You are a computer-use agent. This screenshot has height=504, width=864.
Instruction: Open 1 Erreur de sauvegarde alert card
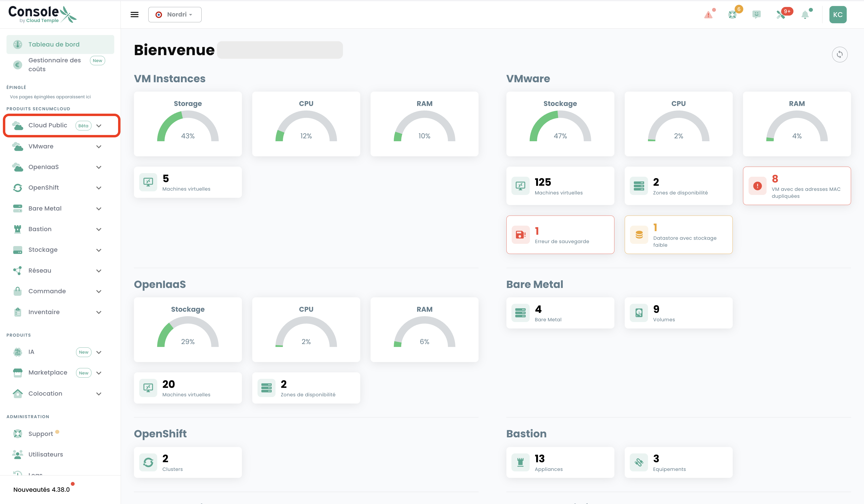tap(560, 235)
